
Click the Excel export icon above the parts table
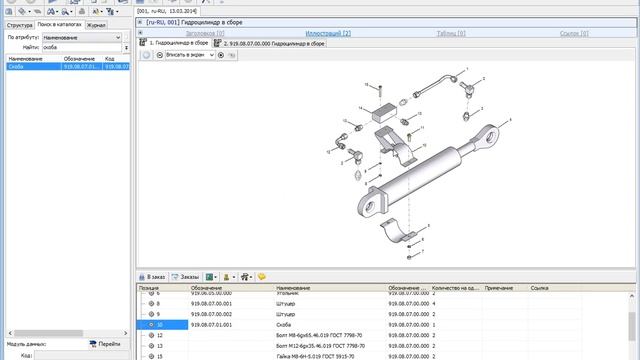click(209, 277)
